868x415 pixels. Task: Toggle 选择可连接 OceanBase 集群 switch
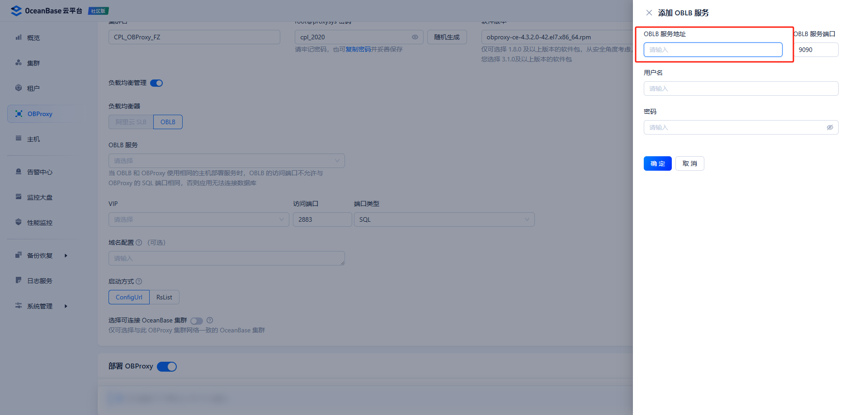click(197, 321)
